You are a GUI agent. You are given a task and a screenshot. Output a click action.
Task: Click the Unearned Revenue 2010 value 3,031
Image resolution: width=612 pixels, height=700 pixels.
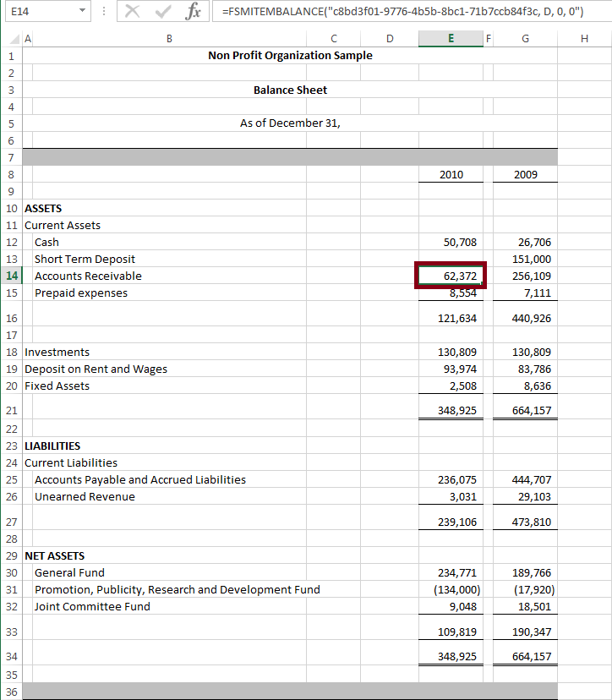point(451,497)
